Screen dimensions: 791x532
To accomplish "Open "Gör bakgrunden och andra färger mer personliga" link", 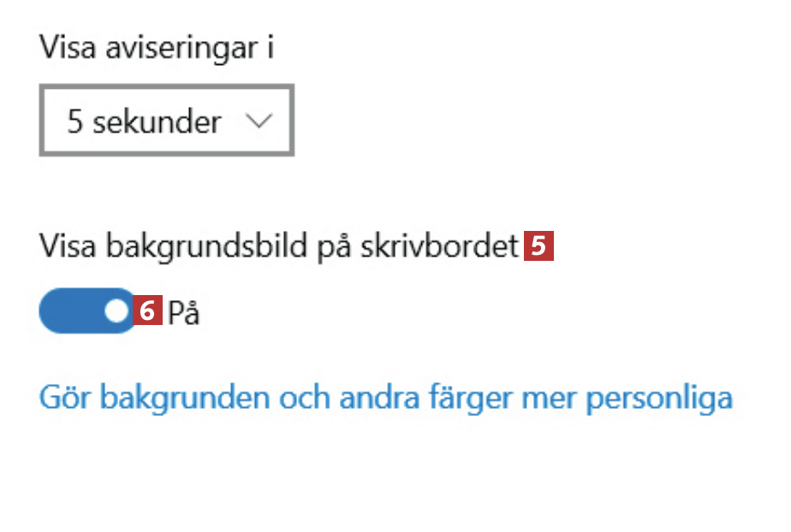I will 386,398.
